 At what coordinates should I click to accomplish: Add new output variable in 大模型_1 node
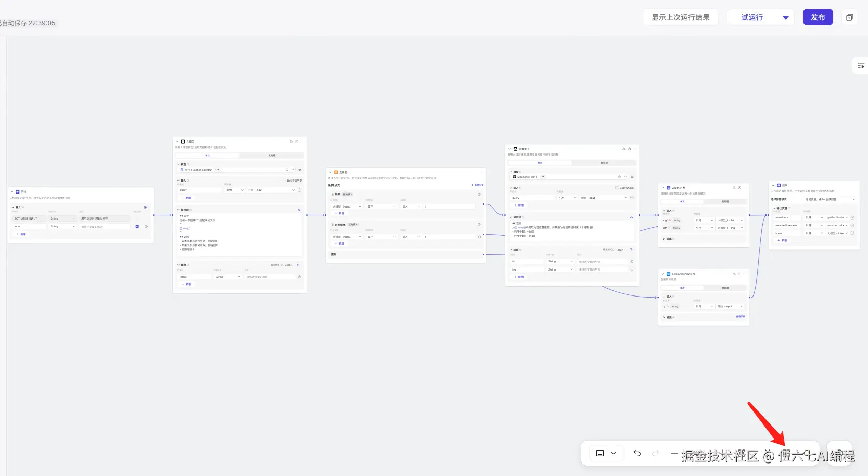pos(519,277)
